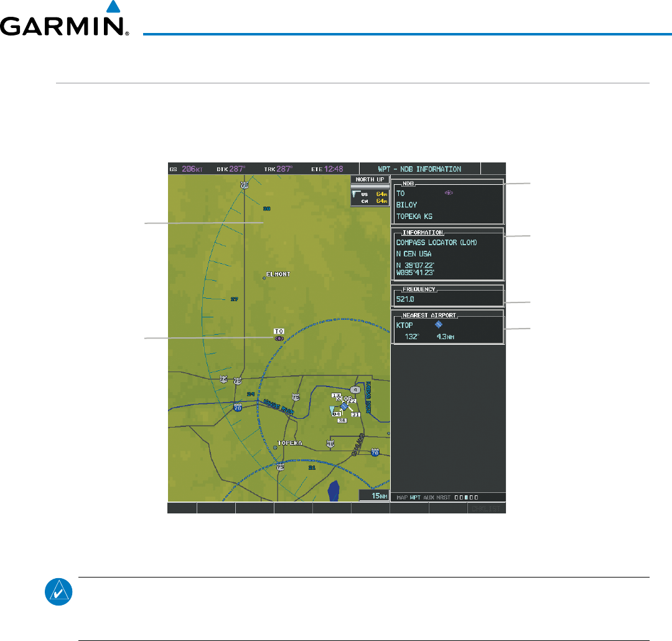
Task: Click runway 36 label near KTOP
Action: tap(342, 421)
